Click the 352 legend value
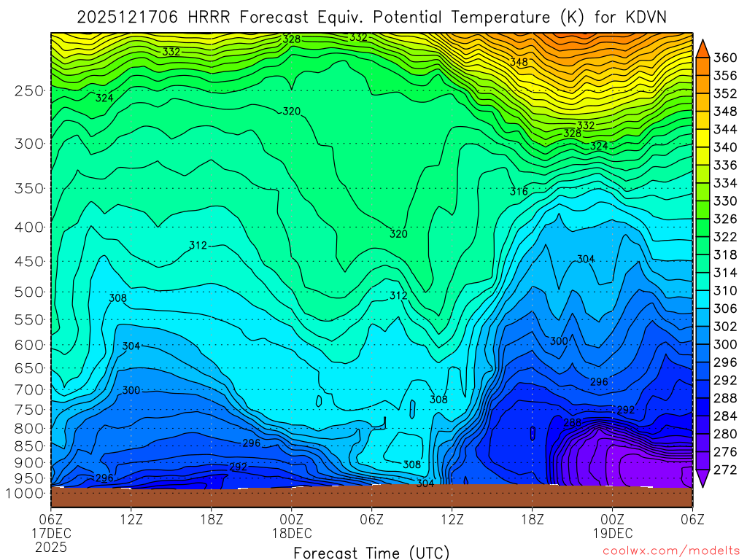Viewport: 747px width, 560px height. [725, 94]
